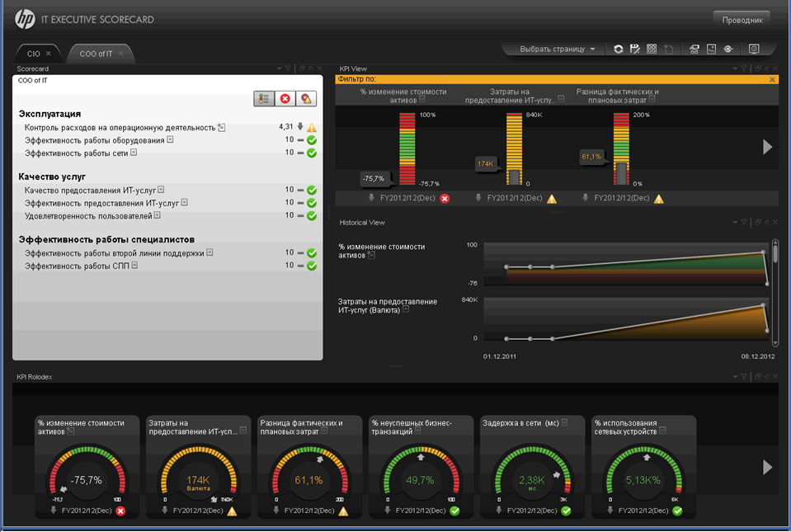Open the KPI View panel dropdown arrow
This screenshot has height=532, width=791.
coord(735,68)
